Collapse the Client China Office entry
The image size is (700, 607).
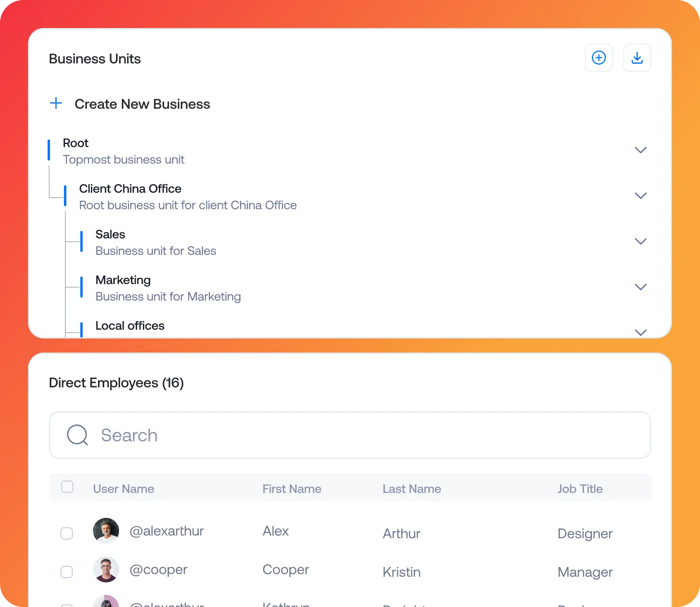pyautogui.click(x=641, y=196)
